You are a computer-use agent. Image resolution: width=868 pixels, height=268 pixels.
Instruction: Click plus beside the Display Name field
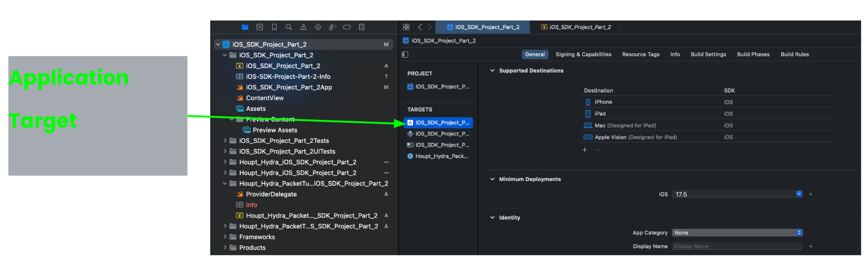811,246
